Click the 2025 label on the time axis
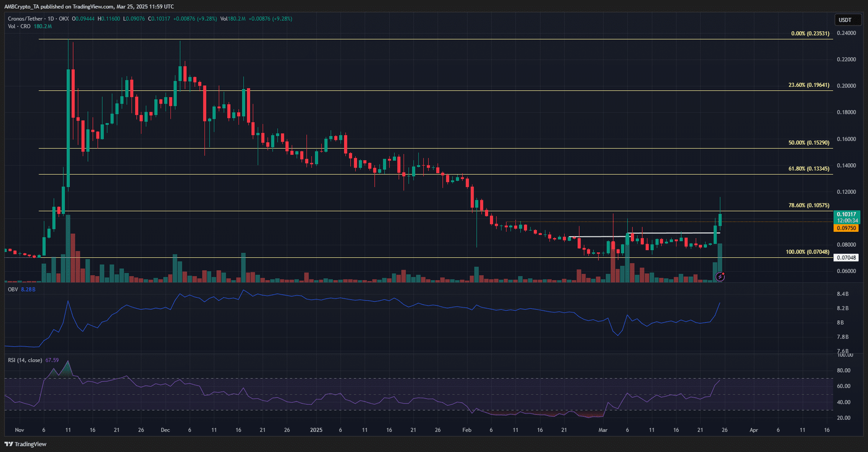 tap(316, 430)
